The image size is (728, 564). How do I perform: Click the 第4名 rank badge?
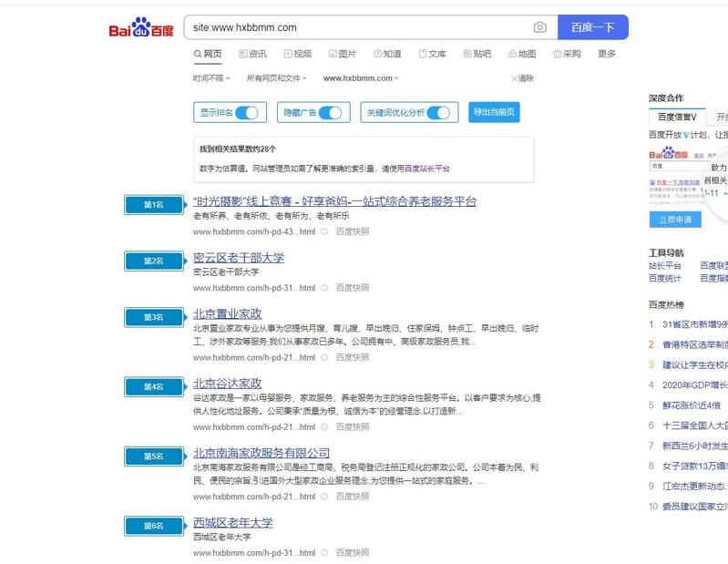pos(154,386)
